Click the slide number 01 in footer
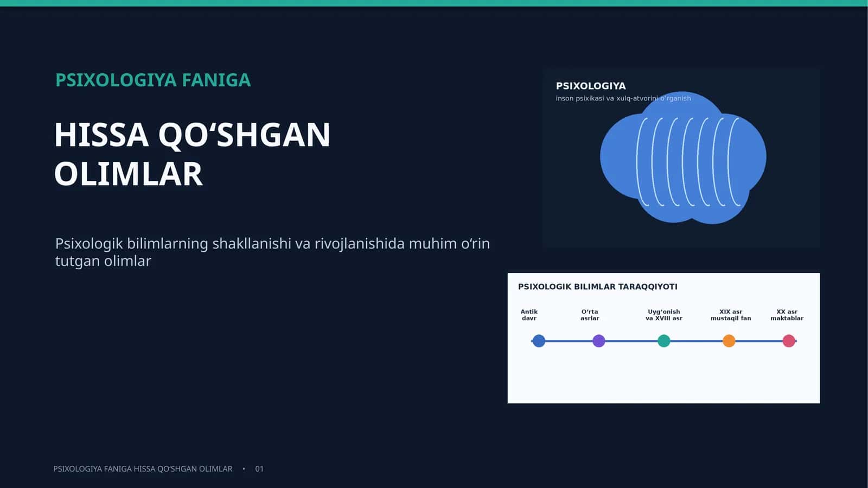The image size is (868, 488). pyautogui.click(x=259, y=469)
